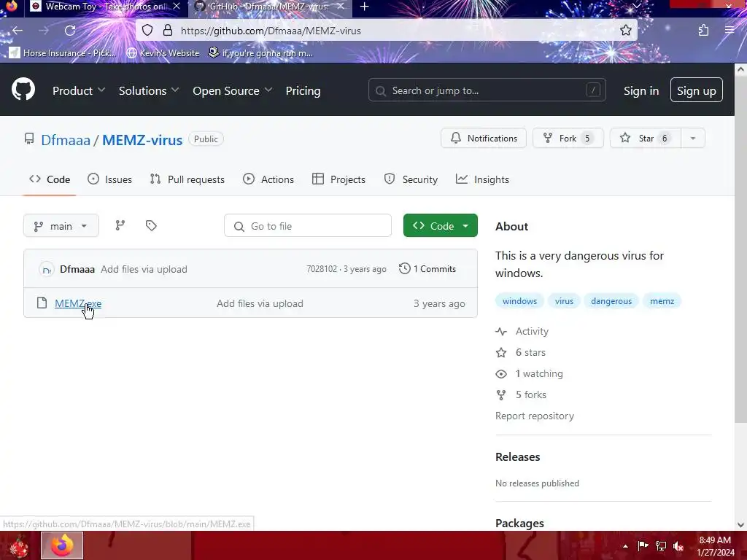747x560 pixels.
Task: View tags via the tag icon
Action: 151,225
